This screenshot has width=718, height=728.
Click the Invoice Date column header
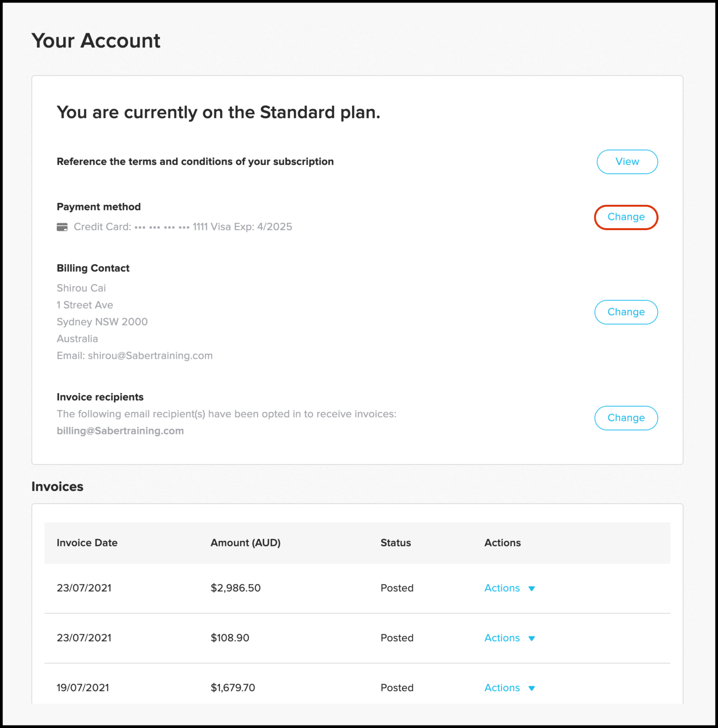click(x=87, y=543)
